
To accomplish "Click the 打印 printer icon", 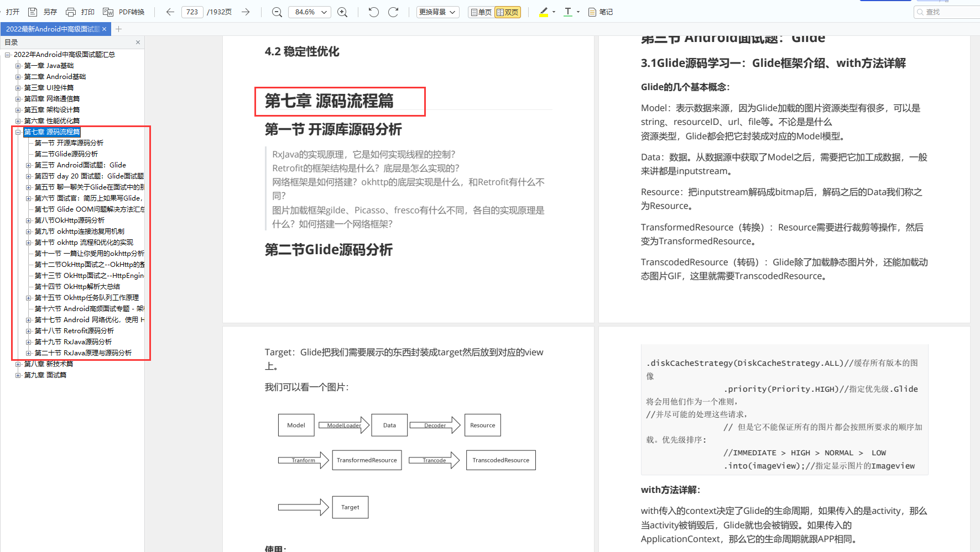I will pos(71,12).
